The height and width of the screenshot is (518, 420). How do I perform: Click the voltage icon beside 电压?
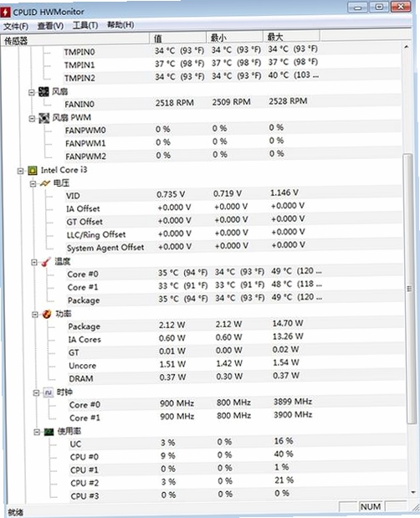click(44, 183)
